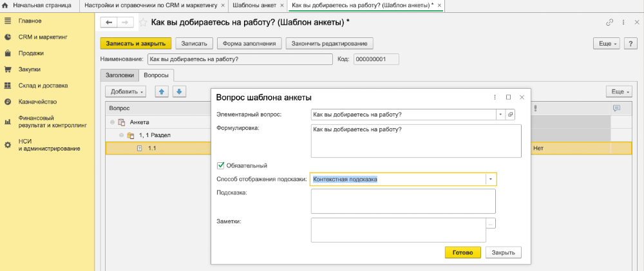This screenshot has width=644, height=271.
Task: Open Склад и доставка grid icon
Action: coord(7,86)
